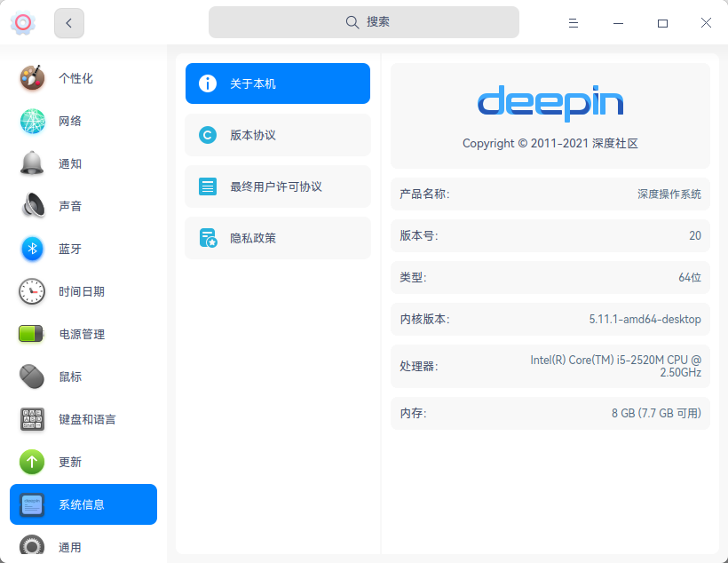Open the Personalization (个性化) palette icon
Image resolution: width=728 pixels, height=563 pixels.
[x=32, y=78]
